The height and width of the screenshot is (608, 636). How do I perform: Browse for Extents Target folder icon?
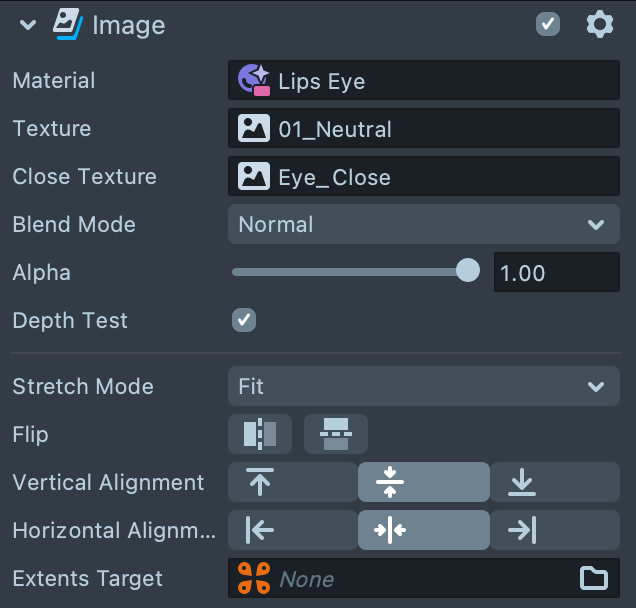click(594, 578)
